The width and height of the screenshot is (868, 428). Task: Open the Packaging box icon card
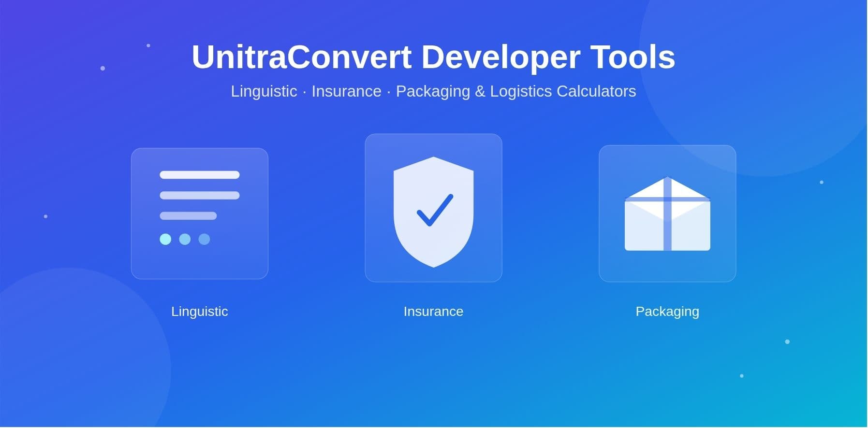667,214
